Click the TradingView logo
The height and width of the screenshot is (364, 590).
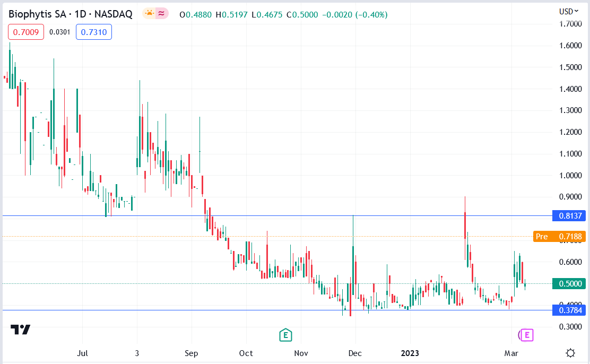coord(20,330)
